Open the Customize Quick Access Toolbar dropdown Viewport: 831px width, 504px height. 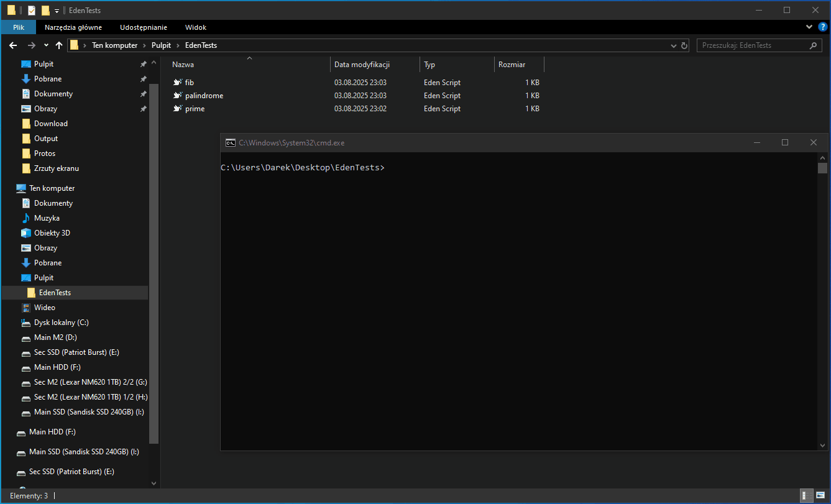(x=57, y=11)
